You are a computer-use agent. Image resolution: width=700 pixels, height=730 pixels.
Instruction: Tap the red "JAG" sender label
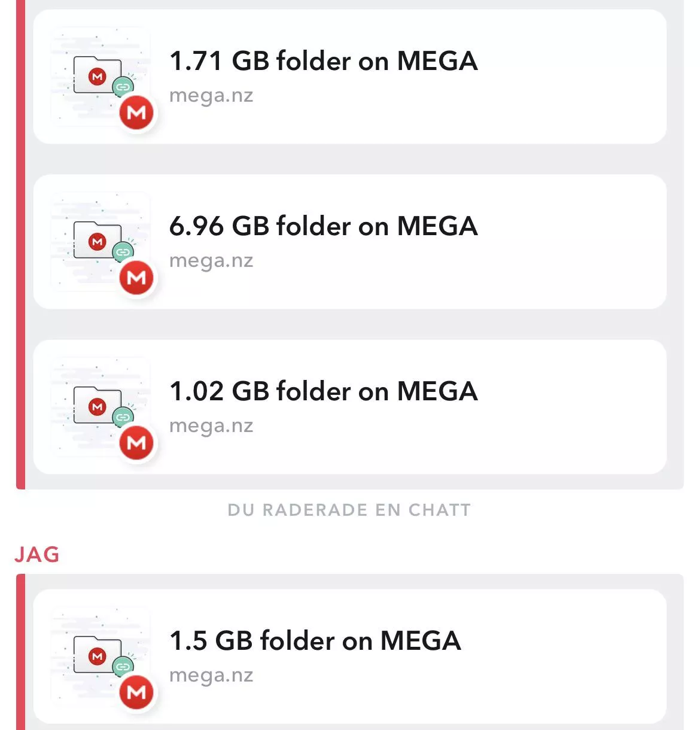click(x=37, y=555)
